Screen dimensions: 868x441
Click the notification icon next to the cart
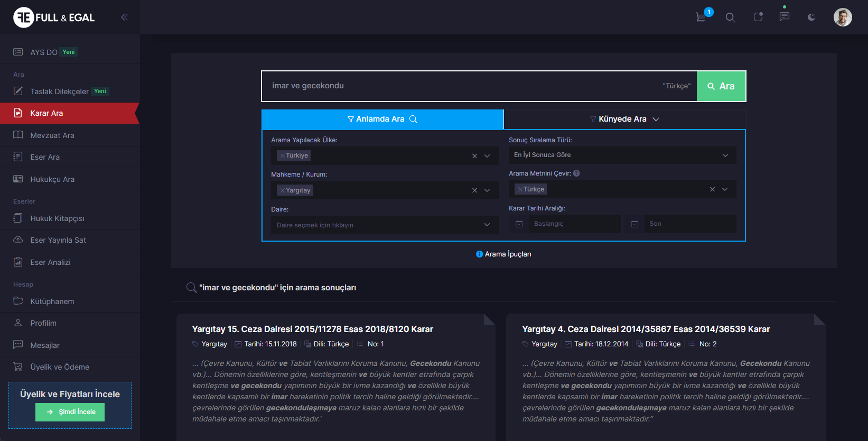[758, 17]
